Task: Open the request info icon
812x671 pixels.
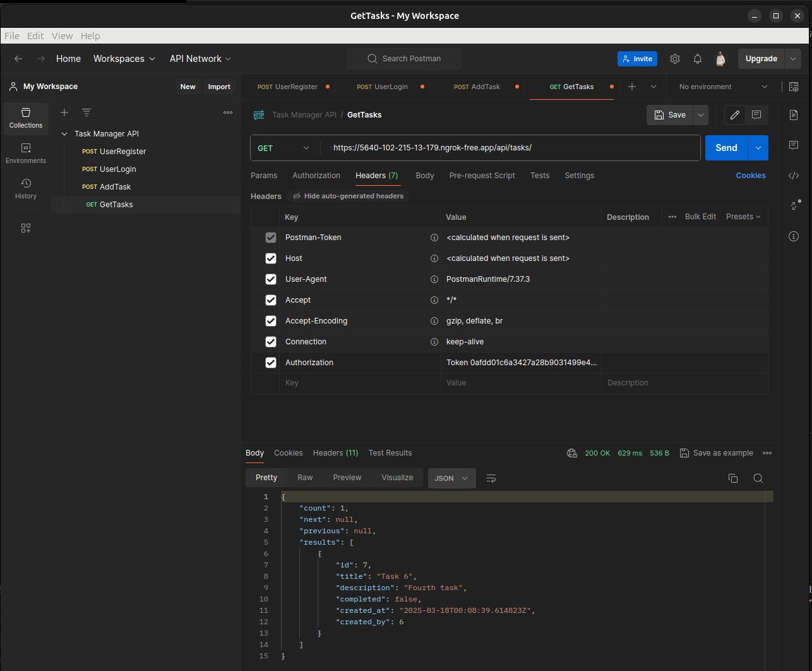Action: tap(794, 236)
